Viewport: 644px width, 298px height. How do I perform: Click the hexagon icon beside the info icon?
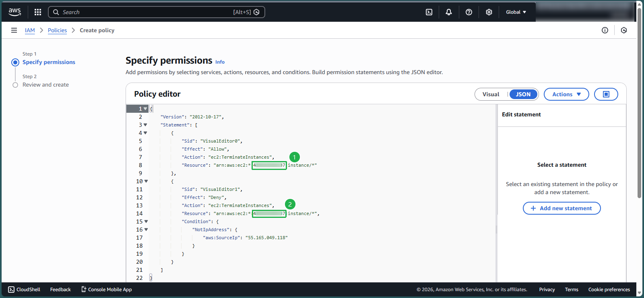(x=624, y=30)
